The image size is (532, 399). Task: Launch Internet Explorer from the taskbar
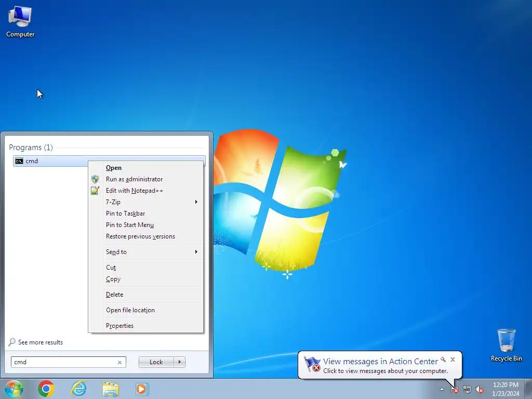click(x=78, y=389)
